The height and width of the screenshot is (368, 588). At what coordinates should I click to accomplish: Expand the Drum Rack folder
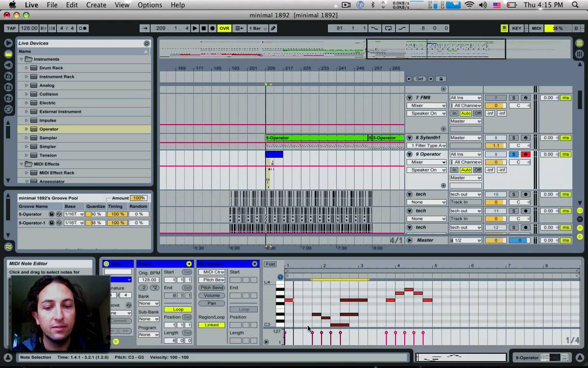point(27,68)
